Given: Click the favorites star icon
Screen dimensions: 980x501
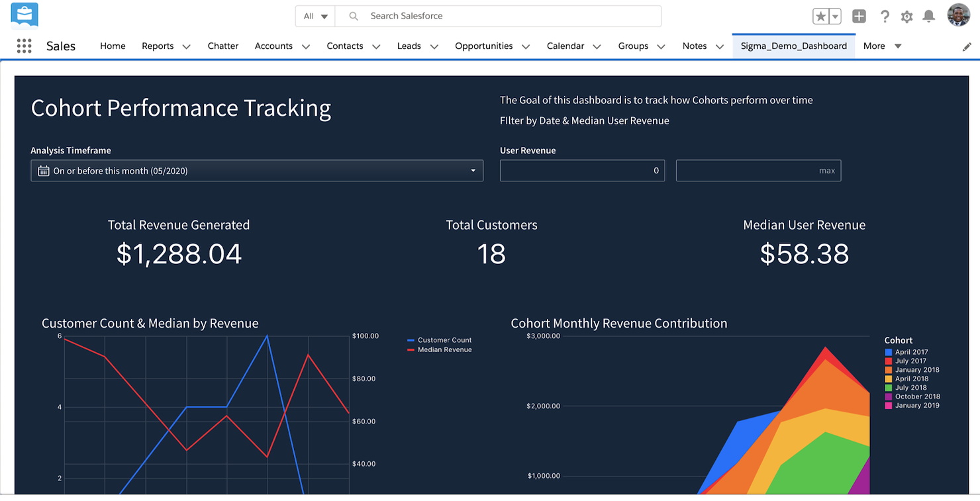Looking at the screenshot, I should (x=820, y=16).
